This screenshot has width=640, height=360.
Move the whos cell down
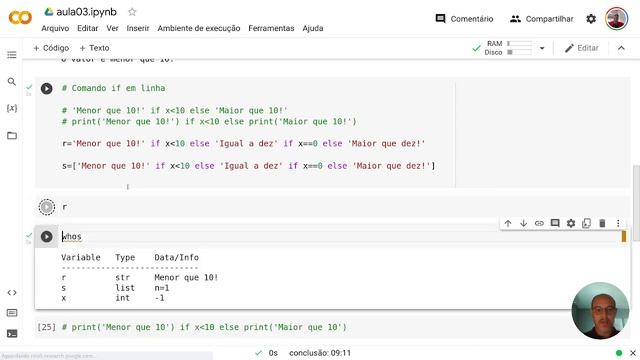[x=523, y=223]
